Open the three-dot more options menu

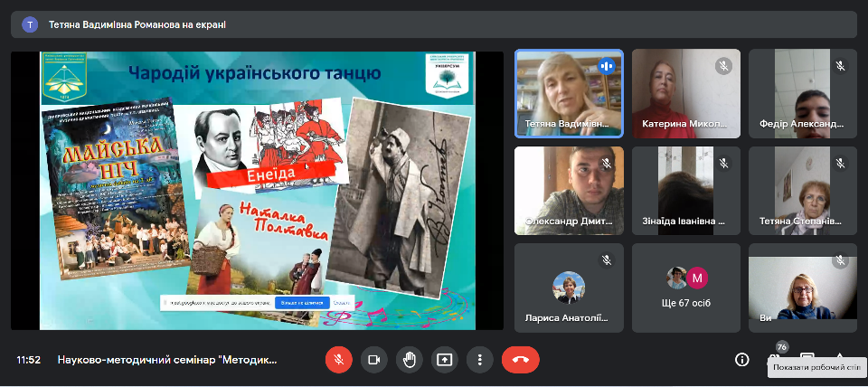pos(480,359)
